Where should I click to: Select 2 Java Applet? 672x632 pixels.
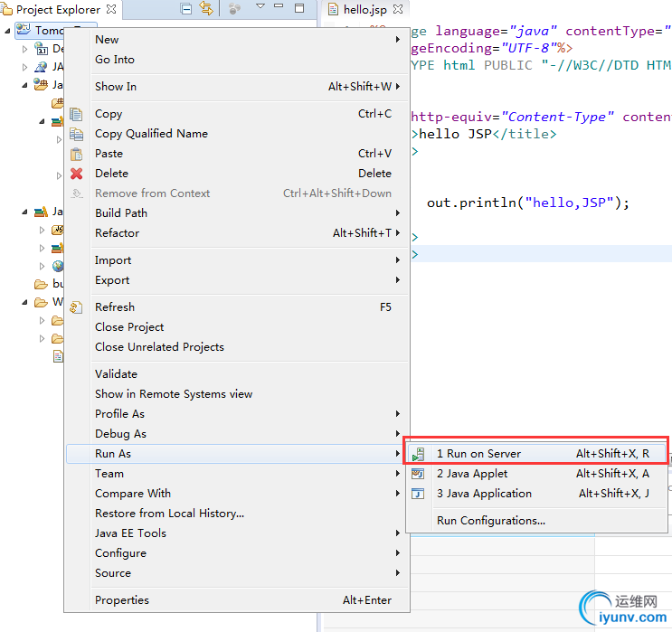coord(536,474)
